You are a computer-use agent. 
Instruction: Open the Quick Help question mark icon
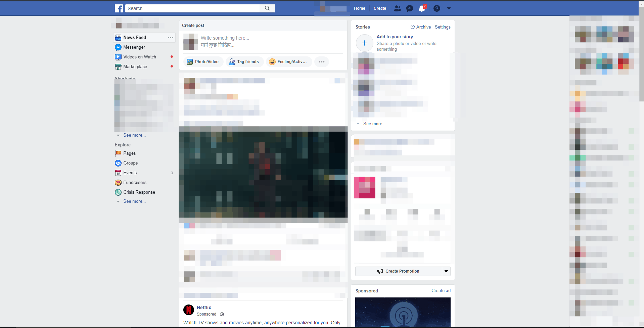pyautogui.click(x=436, y=8)
